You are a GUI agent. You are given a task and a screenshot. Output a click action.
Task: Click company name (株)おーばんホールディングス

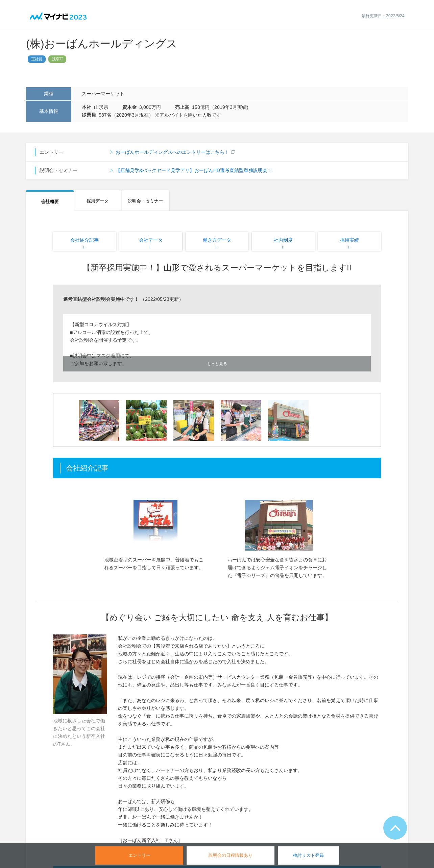(101, 44)
